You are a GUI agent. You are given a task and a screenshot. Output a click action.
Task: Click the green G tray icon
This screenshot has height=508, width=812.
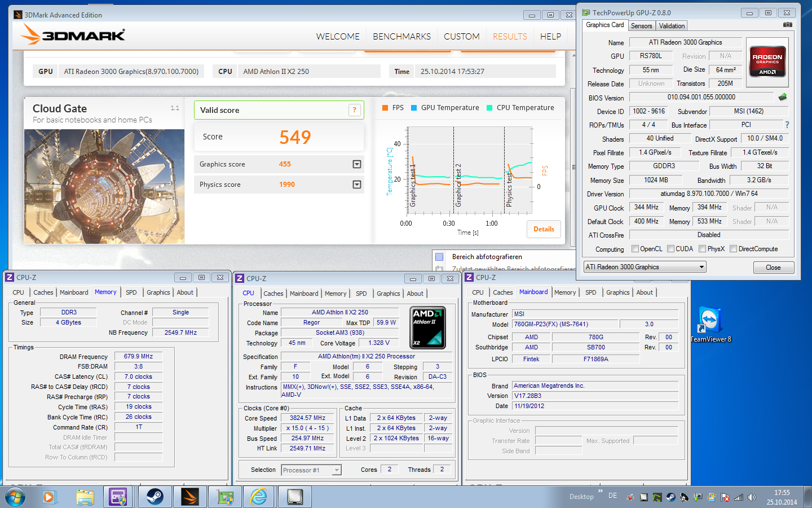coord(657,497)
